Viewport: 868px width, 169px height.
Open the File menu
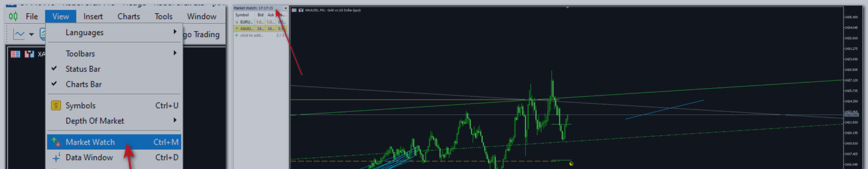[x=32, y=16]
